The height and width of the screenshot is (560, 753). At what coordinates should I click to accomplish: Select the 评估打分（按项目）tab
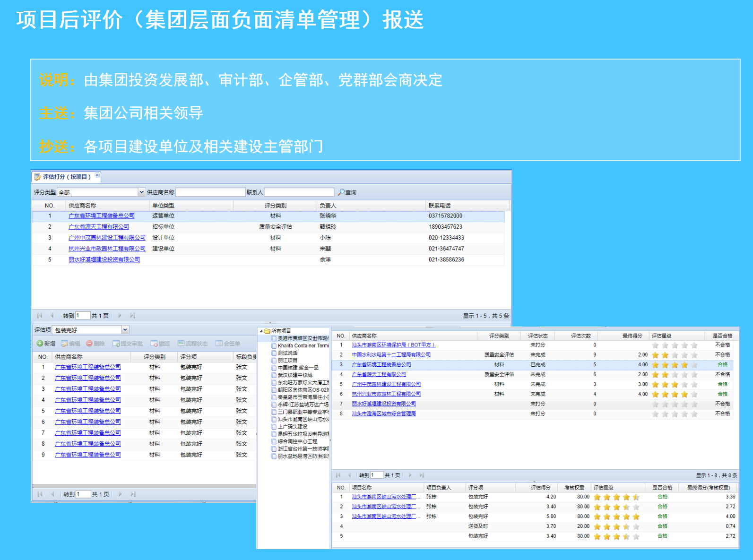tap(66, 177)
